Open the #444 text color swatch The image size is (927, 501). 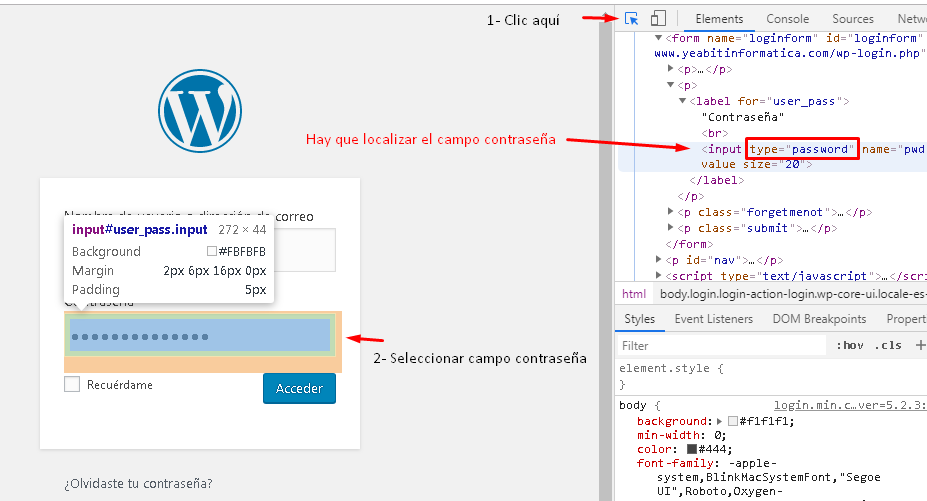tap(692, 449)
